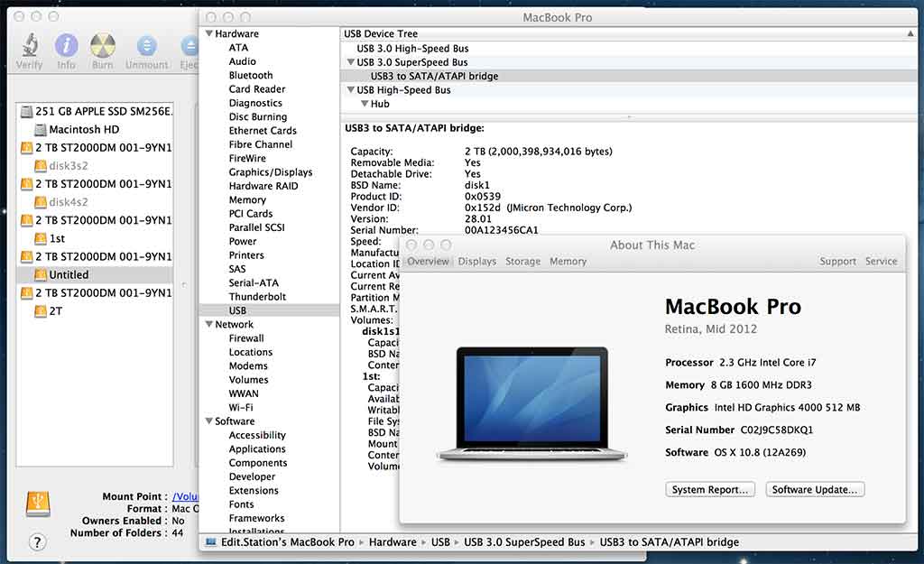Select FireWire in the sidebar

click(247, 159)
